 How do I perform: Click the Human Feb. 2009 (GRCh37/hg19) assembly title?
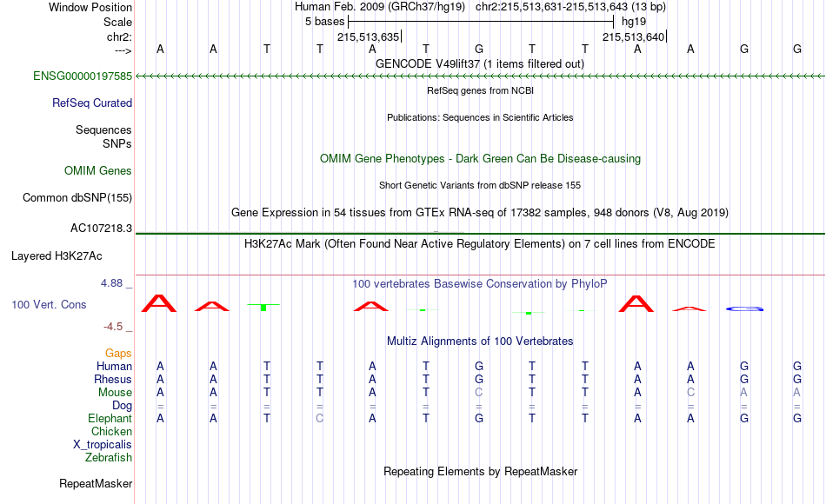coord(380,7)
